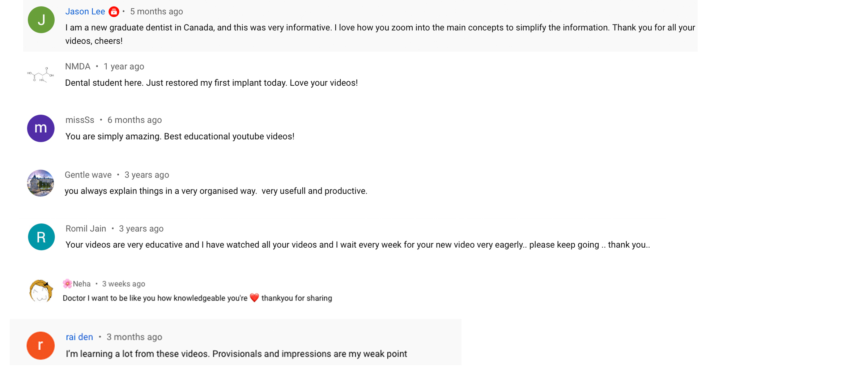The width and height of the screenshot is (868, 367).
Task: Click the missSs username
Action: 80,120
